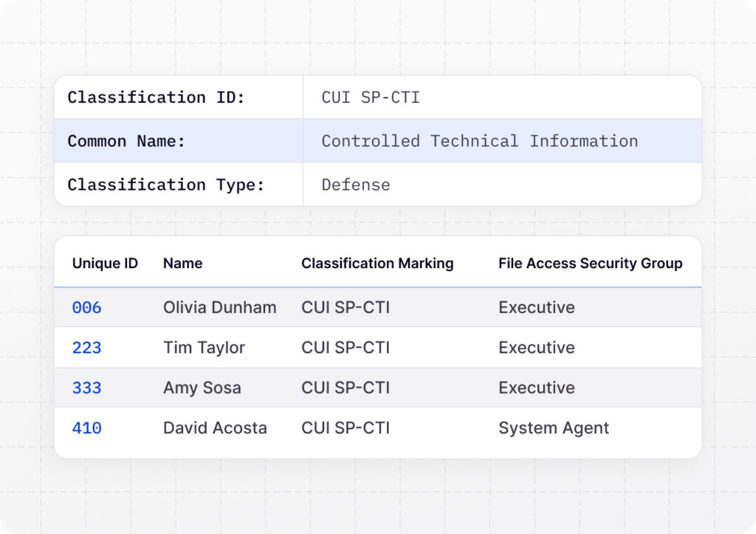Click Olivia Dunham's Executive group cell
756x534 pixels.
coord(536,308)
